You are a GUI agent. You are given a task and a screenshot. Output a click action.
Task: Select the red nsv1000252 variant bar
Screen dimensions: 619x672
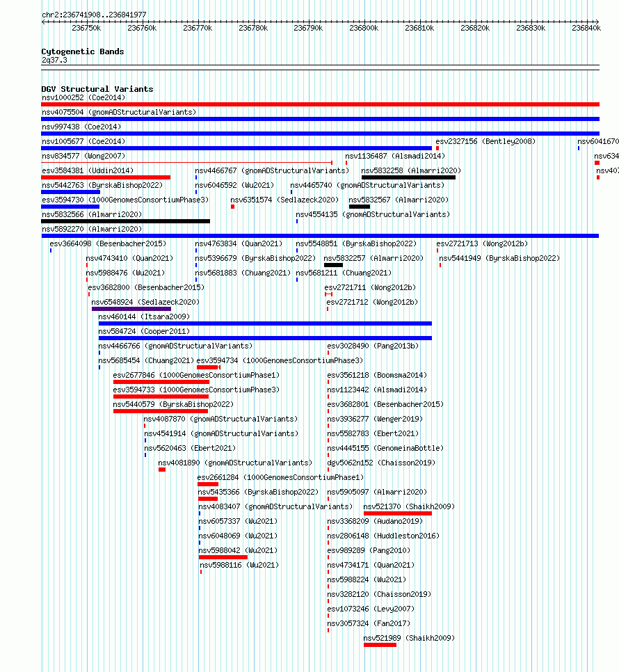(x=320, y=104)
